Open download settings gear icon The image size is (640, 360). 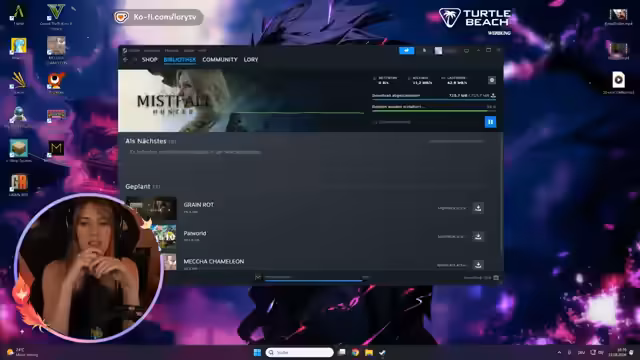coord(491,80)
